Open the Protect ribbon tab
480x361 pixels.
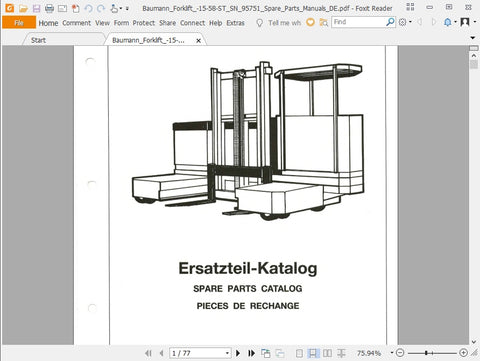pyautogui.click(x=144, y=23)
